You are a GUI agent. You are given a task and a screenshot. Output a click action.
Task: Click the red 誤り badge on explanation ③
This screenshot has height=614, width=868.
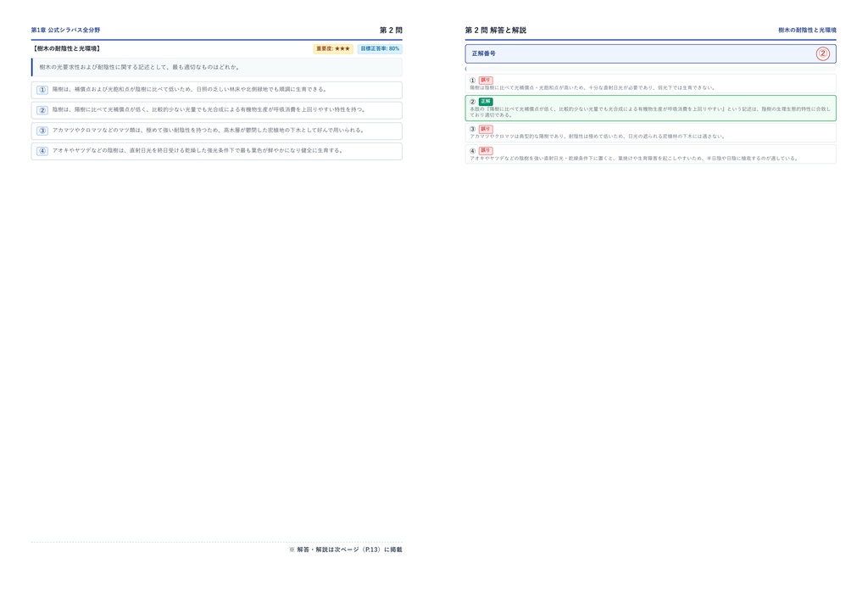[486, 129]
